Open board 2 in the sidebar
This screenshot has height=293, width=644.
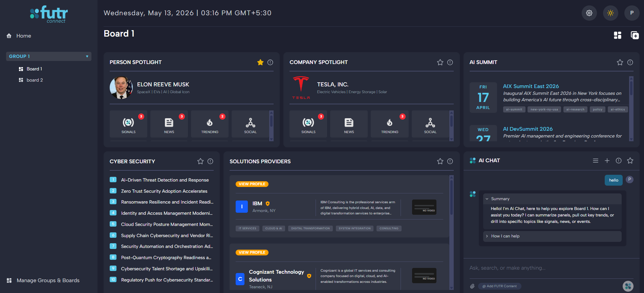(31, 80)
